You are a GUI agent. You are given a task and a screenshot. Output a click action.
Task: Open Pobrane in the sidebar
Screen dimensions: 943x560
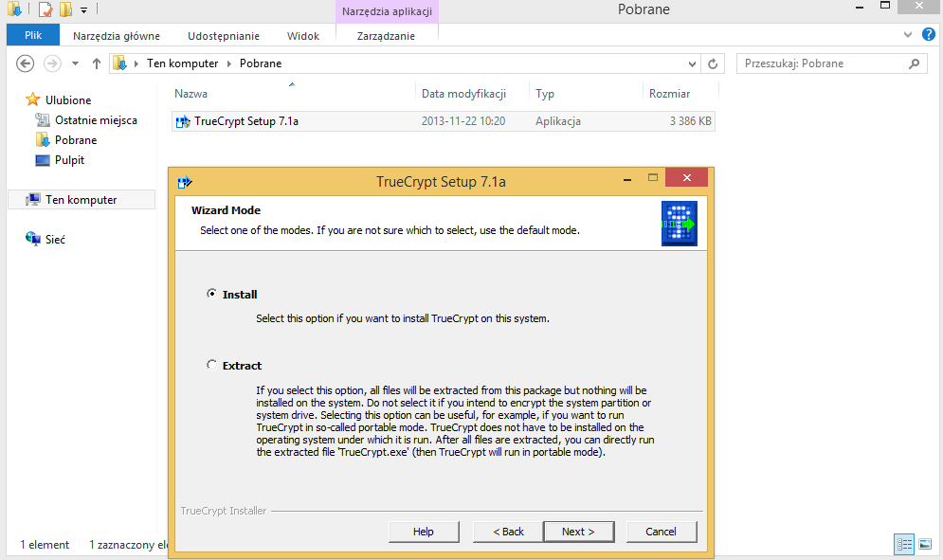point(76,140)
